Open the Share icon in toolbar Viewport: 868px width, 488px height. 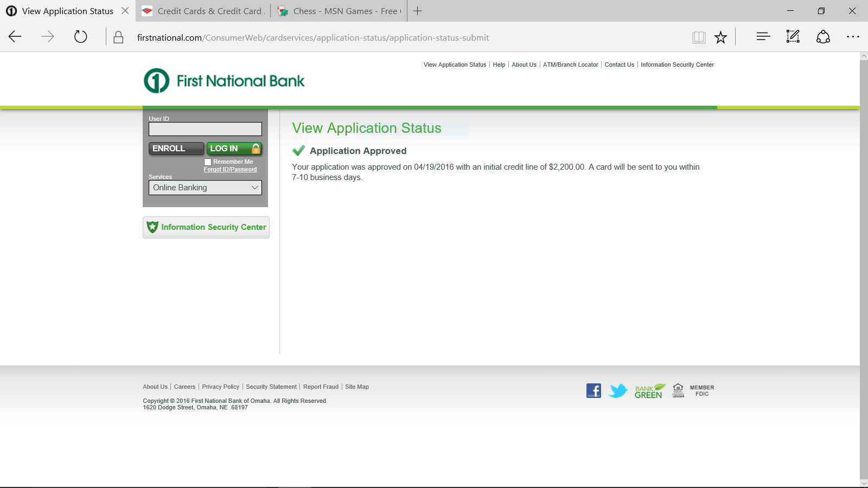(x=823, y=37)
